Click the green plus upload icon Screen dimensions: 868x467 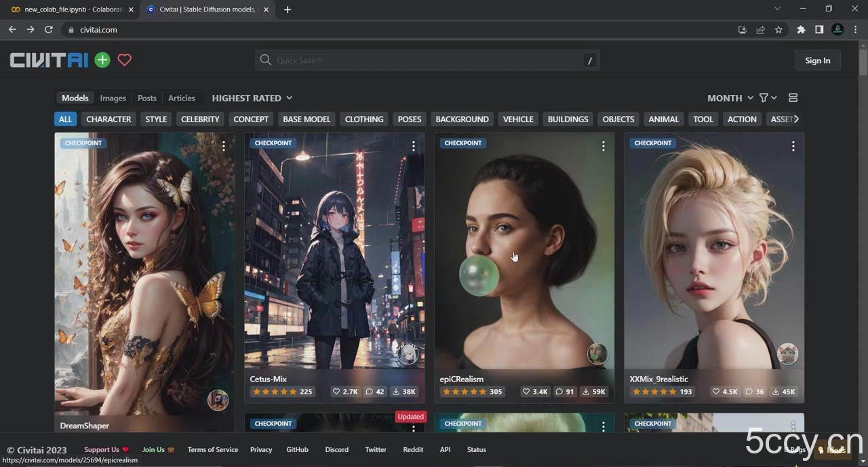click(102, 60)
